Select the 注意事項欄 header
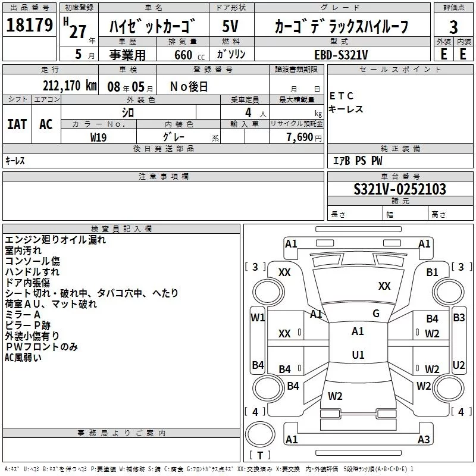 tap(163, 176)
